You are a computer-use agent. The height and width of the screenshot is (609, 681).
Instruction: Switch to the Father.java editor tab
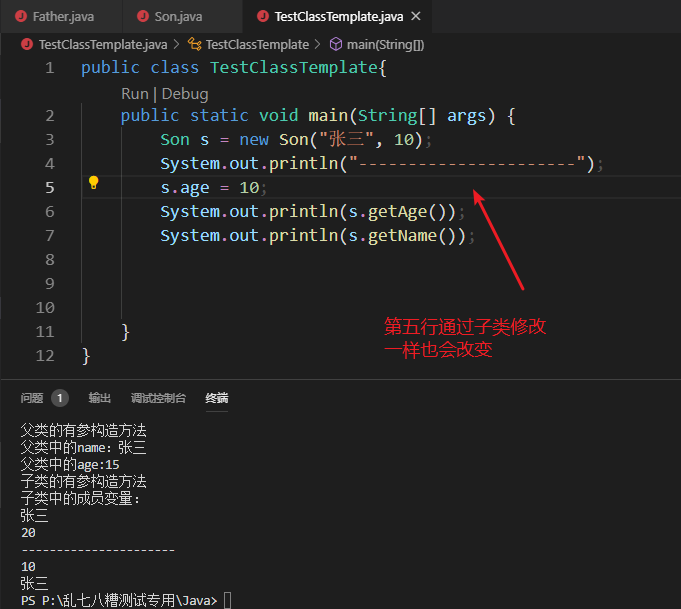(x=60, y=17)
